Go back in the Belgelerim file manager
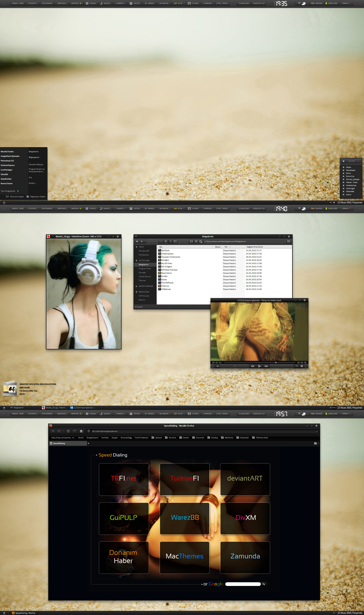The width and height of the screenshot is (364, 615). pos(137,241)
